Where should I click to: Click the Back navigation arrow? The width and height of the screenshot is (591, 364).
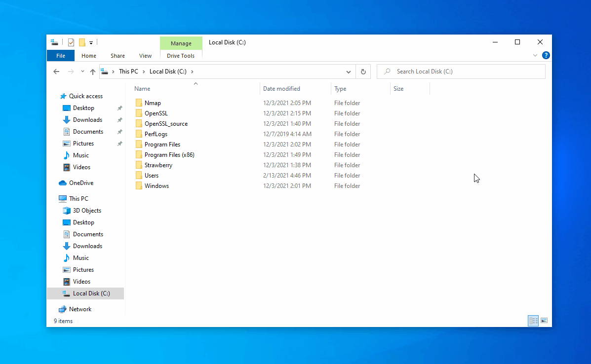[56, 72]
